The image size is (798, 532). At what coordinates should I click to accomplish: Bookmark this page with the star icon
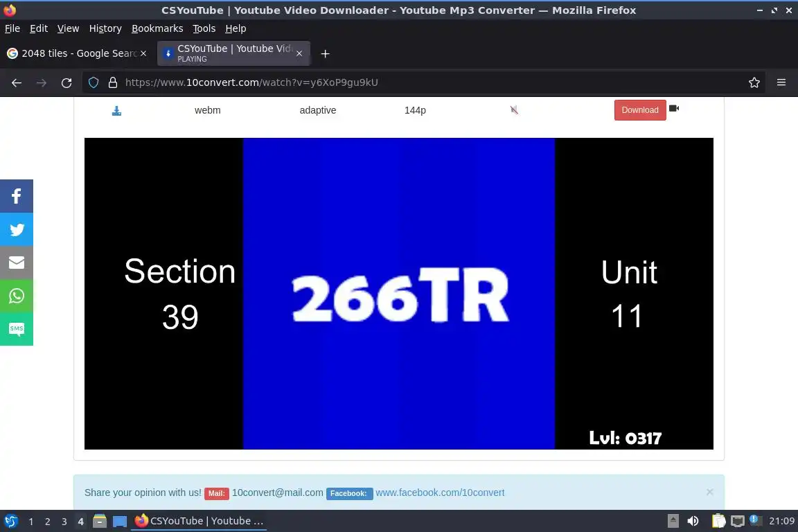coord(754,82)
